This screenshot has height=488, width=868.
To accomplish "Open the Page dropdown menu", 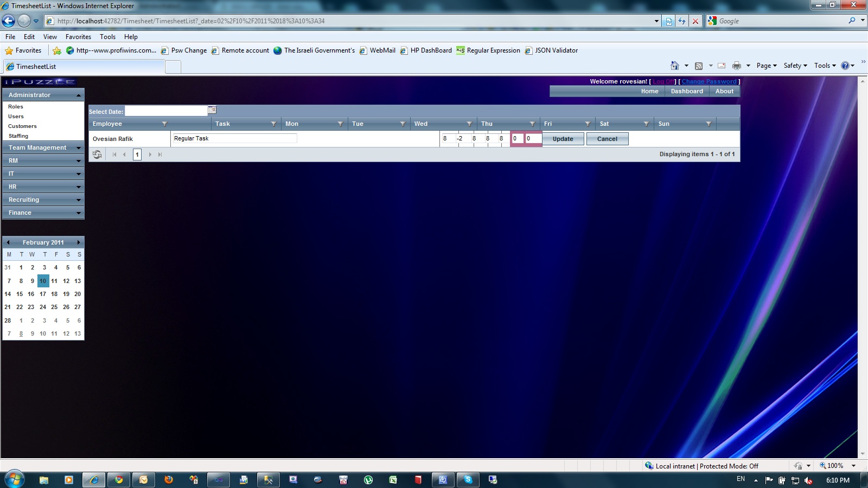I will [767, 66].
